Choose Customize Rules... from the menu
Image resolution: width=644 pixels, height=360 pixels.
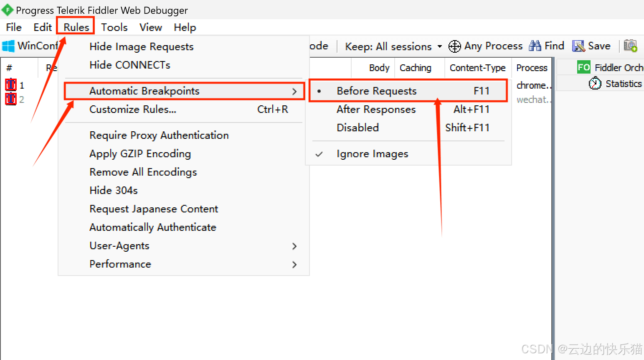[x=133, y=110]
